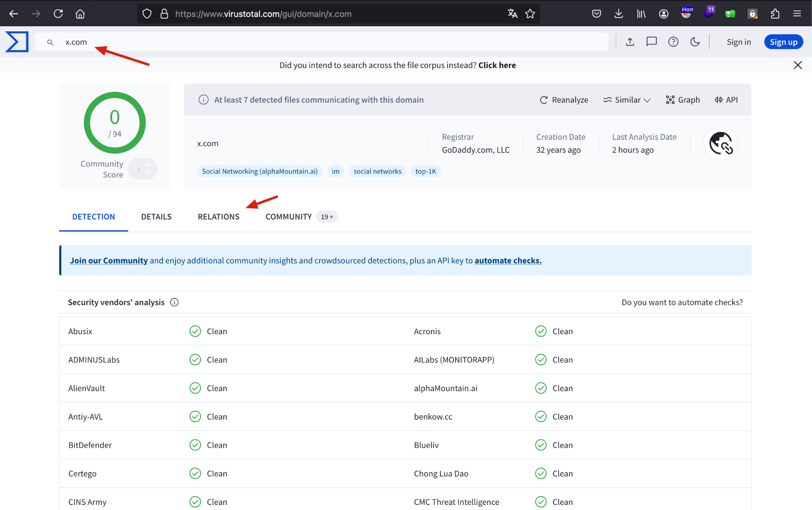Click the Sign up button
812x510 pixels.
pos(783,42)
